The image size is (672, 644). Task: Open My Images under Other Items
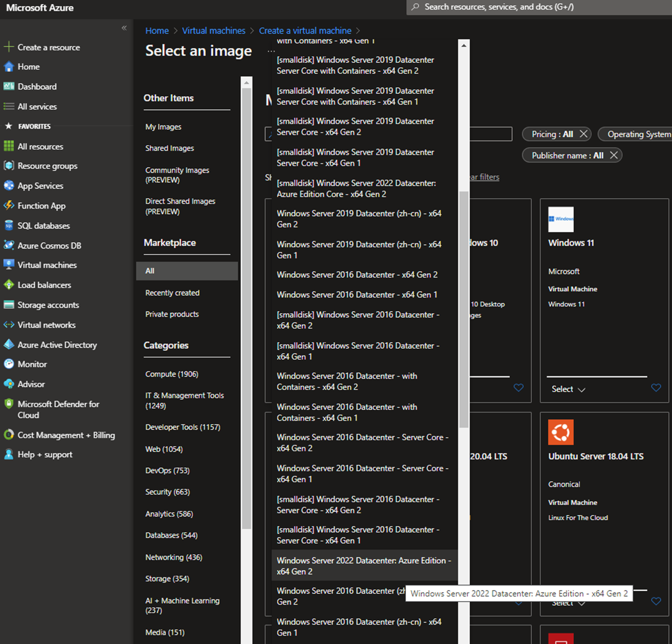[163, 127]
